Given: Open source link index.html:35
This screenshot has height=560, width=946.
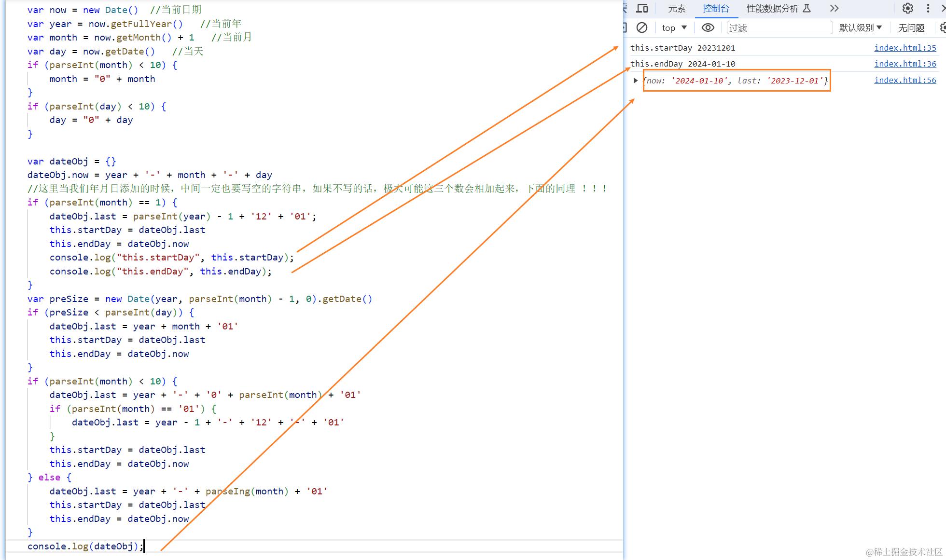Looking at the screenshot, I should (905, 48).
